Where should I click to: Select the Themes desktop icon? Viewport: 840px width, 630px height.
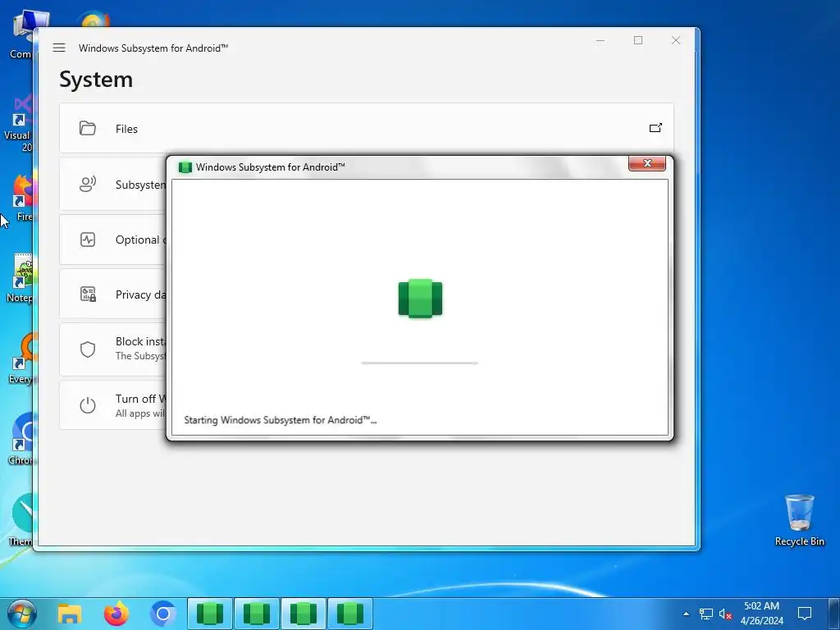(21, 519)
